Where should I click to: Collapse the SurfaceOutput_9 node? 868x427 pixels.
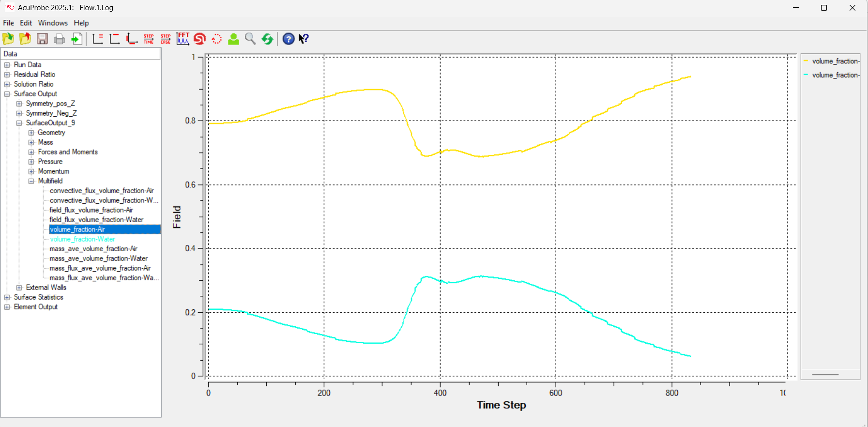pyautogui.click(x=19, y=123)
